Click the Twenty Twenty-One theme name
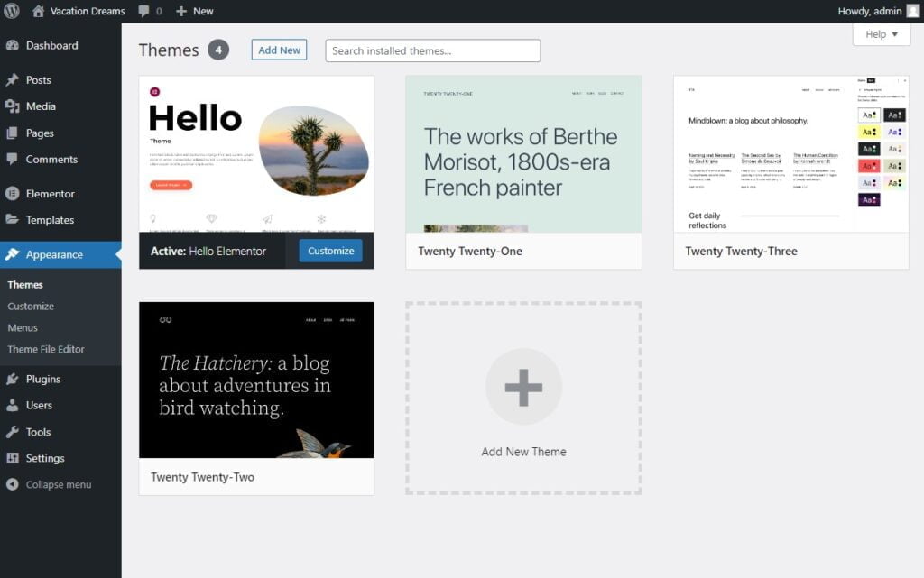Viewport: 924px width, 578px height. click(x=470, y=252)
